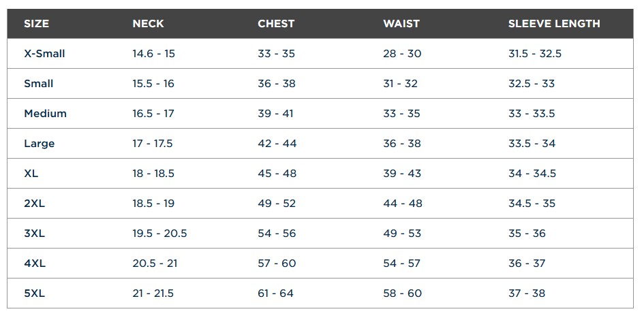Click the 5XL chest value 61 - 64
Image resolution: width=644 pixels, height=318 pixels.
(x=275, y=293)
